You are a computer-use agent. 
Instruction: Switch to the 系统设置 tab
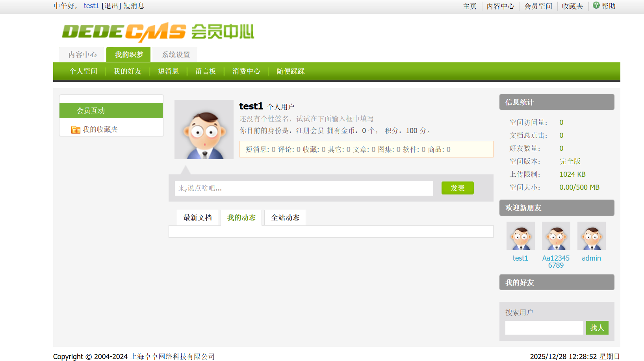[x=176, y=55]
